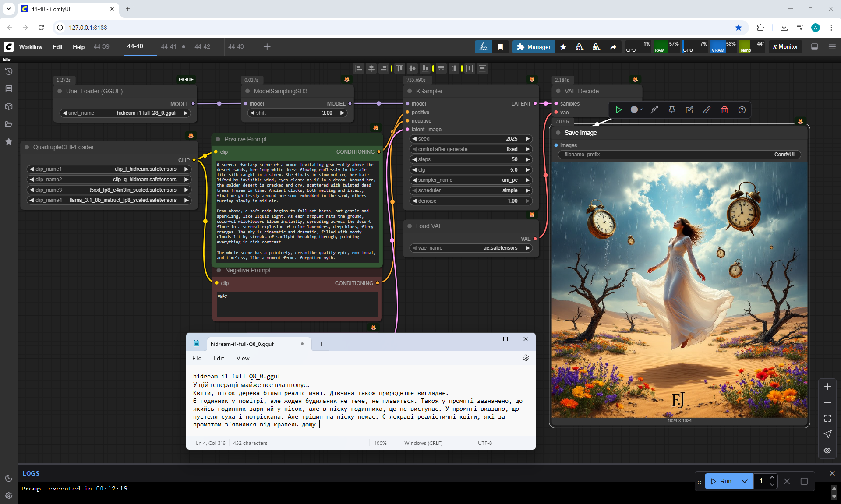841x504 pixels.
Task: Open node color picker dropdown
Action: point(636,110)
